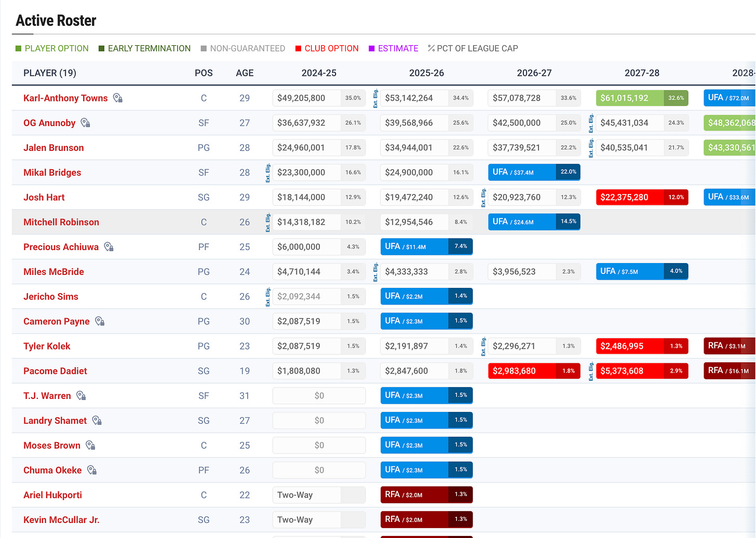
Task: Open T.J. Warren player link
Action: tap(47, 396)
